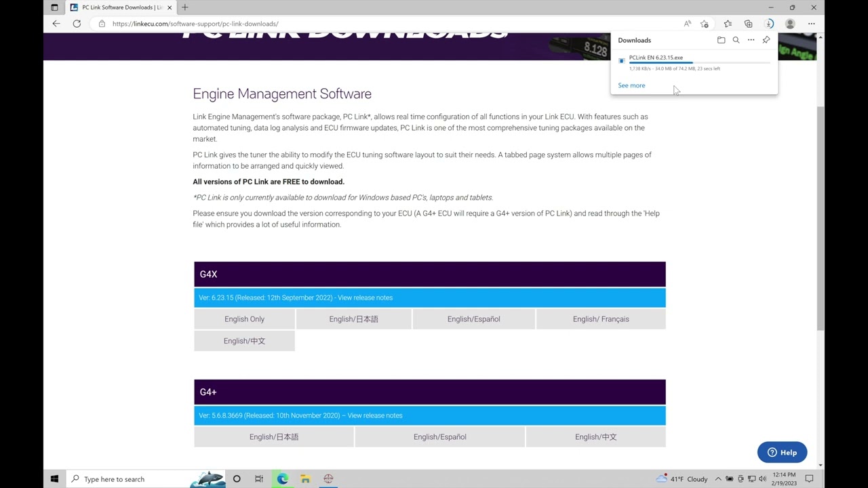Download G4X English/Español version
The image size is (868, 488).
[x=473, y=319]
